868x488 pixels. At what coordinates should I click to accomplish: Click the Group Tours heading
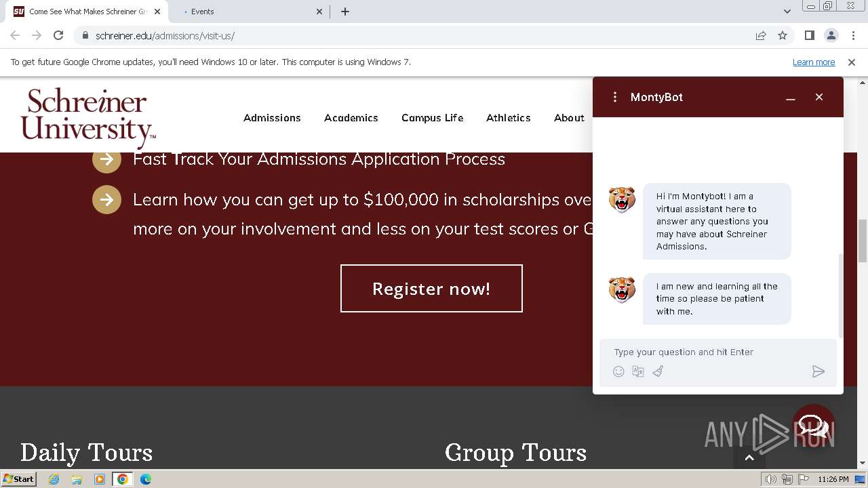(515, 452)
